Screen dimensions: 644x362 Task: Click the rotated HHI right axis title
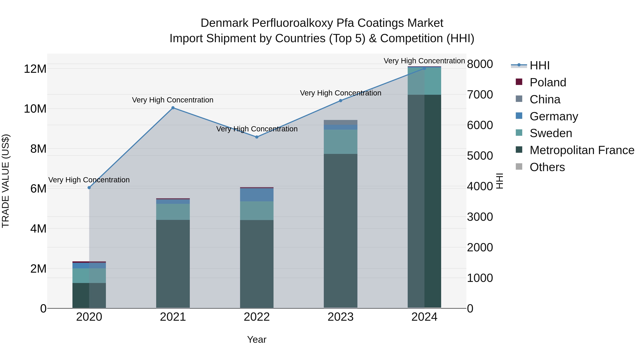499,181
